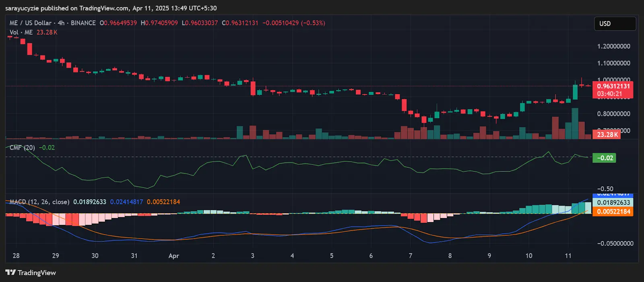Click the 11 date on the time axis
The width and height of the screenshot is (644, 282).
click(568, 256)
